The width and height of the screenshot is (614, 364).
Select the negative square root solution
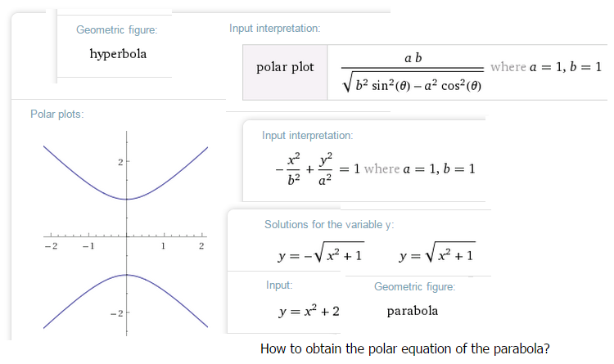pos(321,256)
